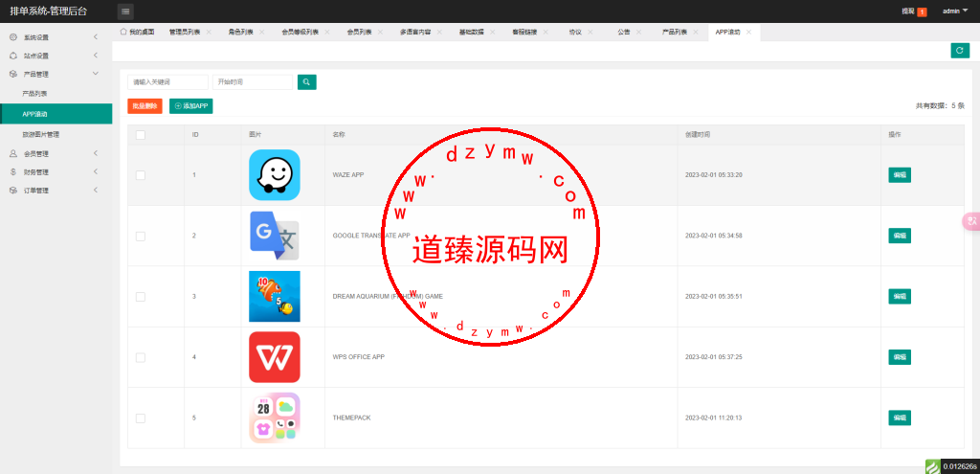
Task: Check the box for GOOGLE TRANSLATE APP row
Action: point(141,236)
